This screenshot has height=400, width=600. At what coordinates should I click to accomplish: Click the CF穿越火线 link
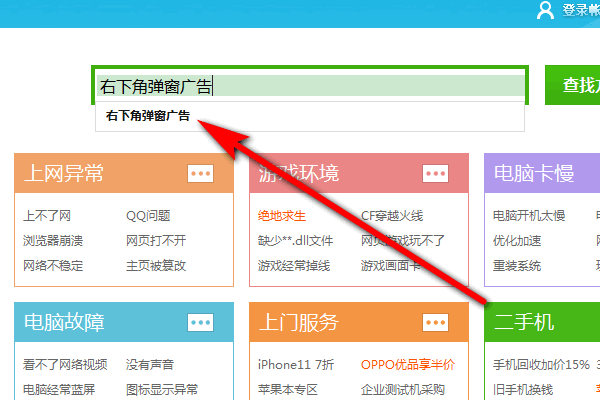(x=392, y=216)
